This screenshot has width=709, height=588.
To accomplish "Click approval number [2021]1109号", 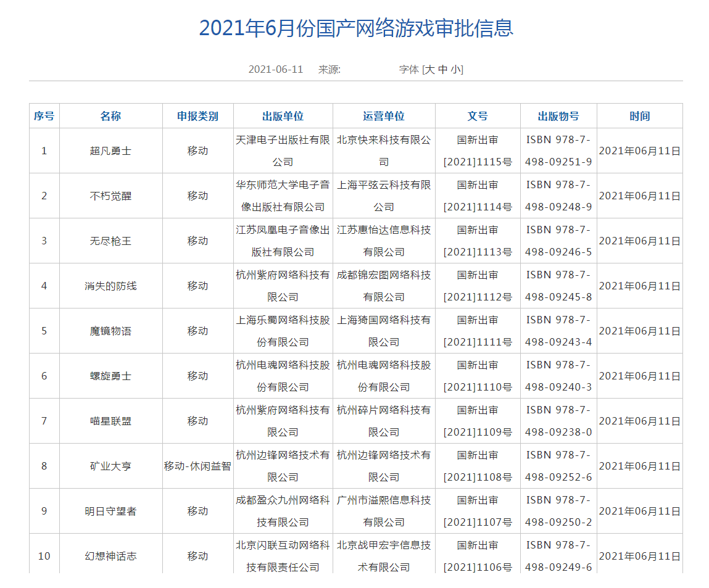I will pos(478,432).
